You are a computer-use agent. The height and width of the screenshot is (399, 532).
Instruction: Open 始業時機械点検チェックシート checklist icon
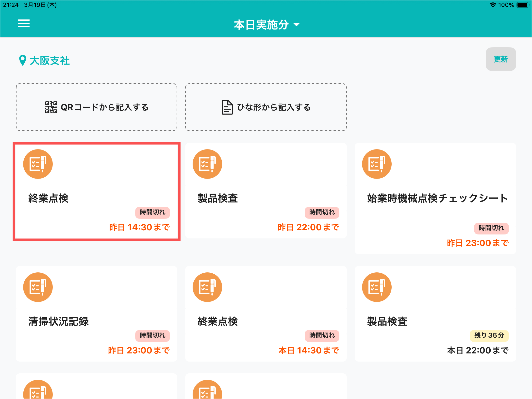(x=377, y=164)
